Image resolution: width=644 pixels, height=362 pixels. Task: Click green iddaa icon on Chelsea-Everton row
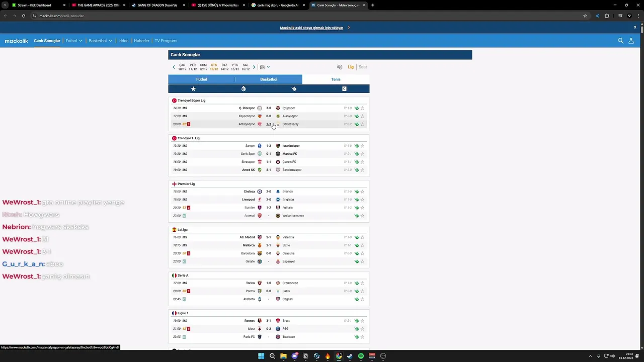tap(356, 192)
